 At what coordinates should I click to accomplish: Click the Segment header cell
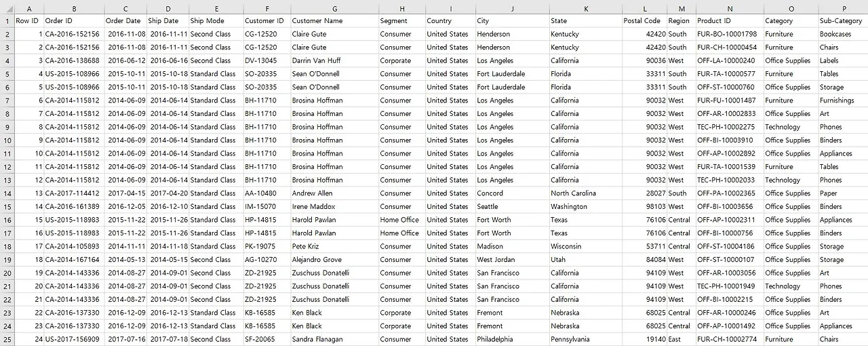(401, 20)
